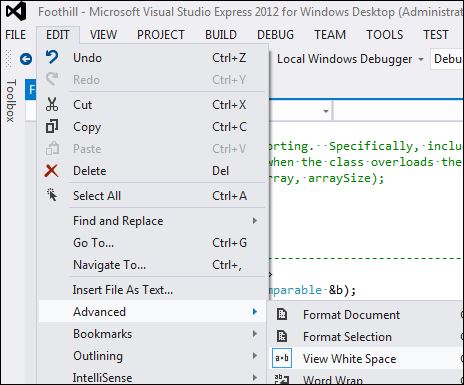464x385 pixels.
Task: Expand the Advanced submenu arrow
Action: pos(255,312)
